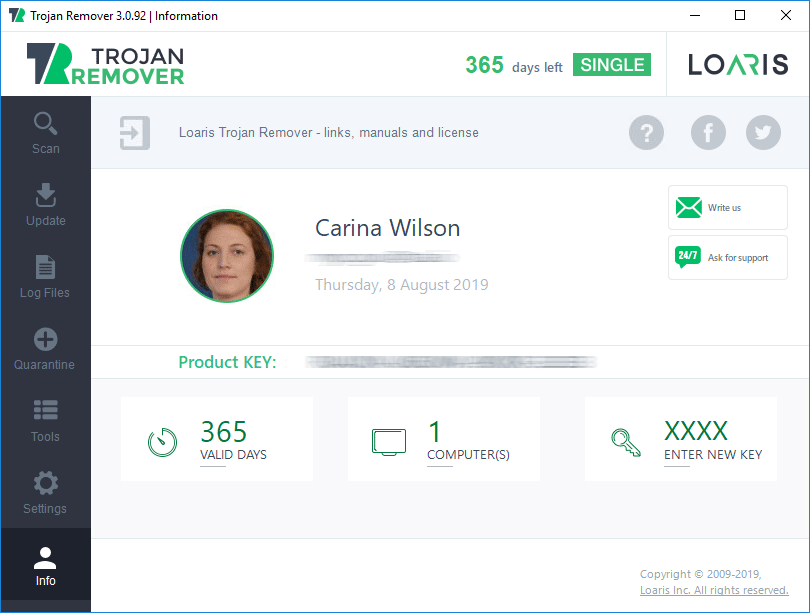Click the blurred product key field
The image size is (810, 613).
(x=451, y=362)
